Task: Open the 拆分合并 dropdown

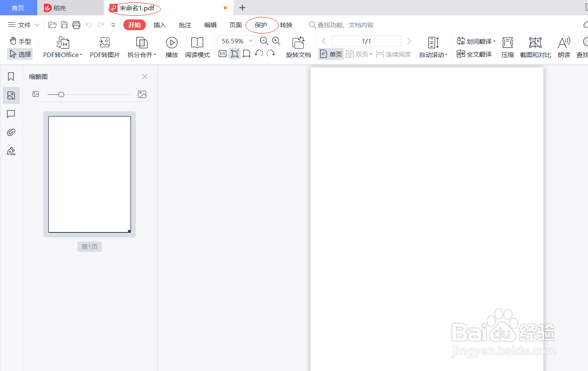Action: (x=142, y=47)
